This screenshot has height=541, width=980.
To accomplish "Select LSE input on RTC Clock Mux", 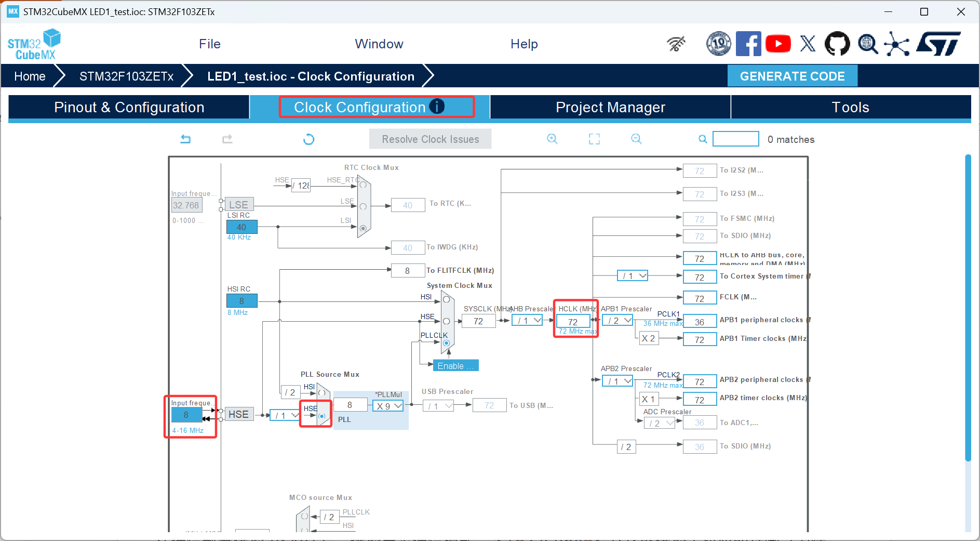I will click(363, 206).
